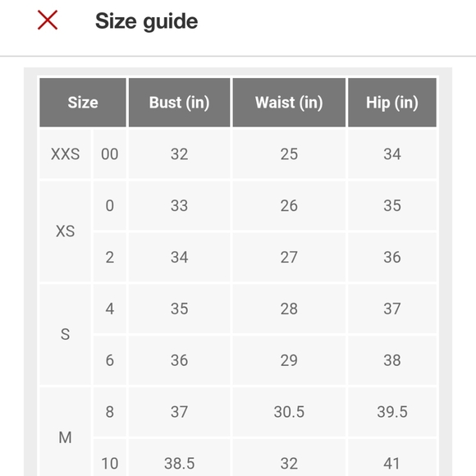Tap the XXS size label cell
Viewport: 476px width, 476px height.
pyautogui.click(x=65, y=154)
